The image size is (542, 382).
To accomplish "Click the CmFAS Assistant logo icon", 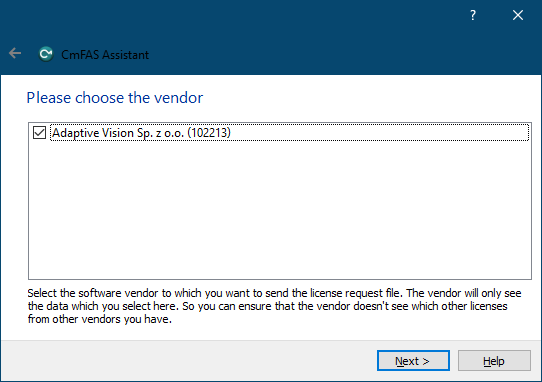I will 46,54.
